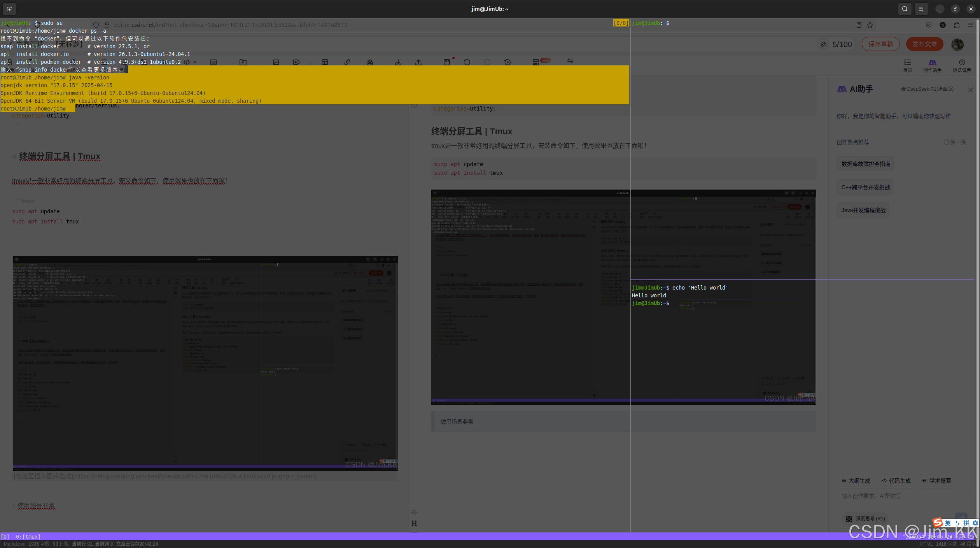Image resolution: width=980 pixels, height=548 pixels.
Task: Open the 目录 table of contents panel
Action: pyautogui.click(x=907, y=65)
